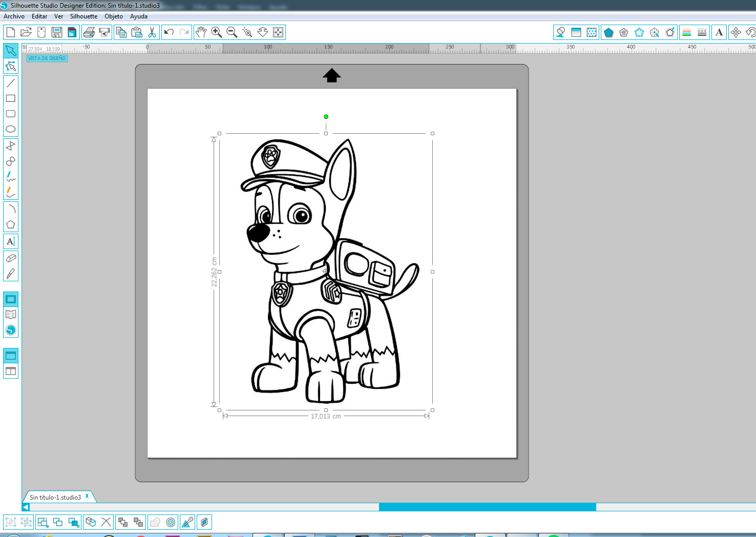
Task: Switch to single window view
Action: (11, 356)
